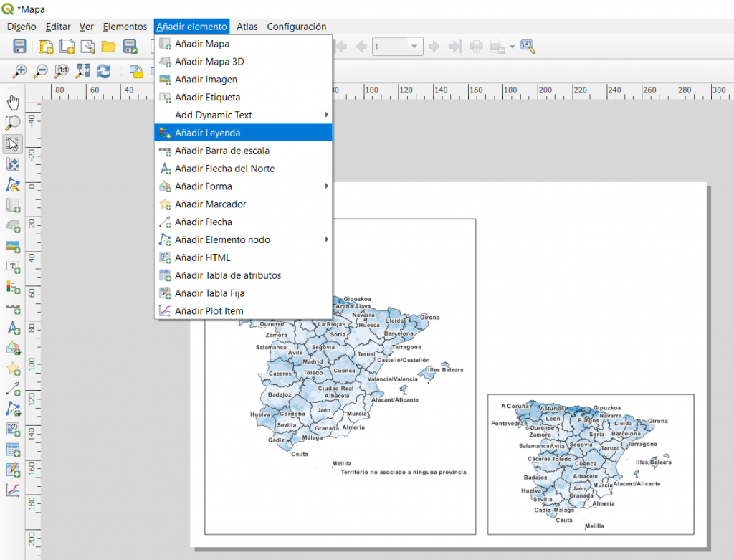Toggle the Select/Move item arrow tool
The image size is (734, 560).
(13, 143)
